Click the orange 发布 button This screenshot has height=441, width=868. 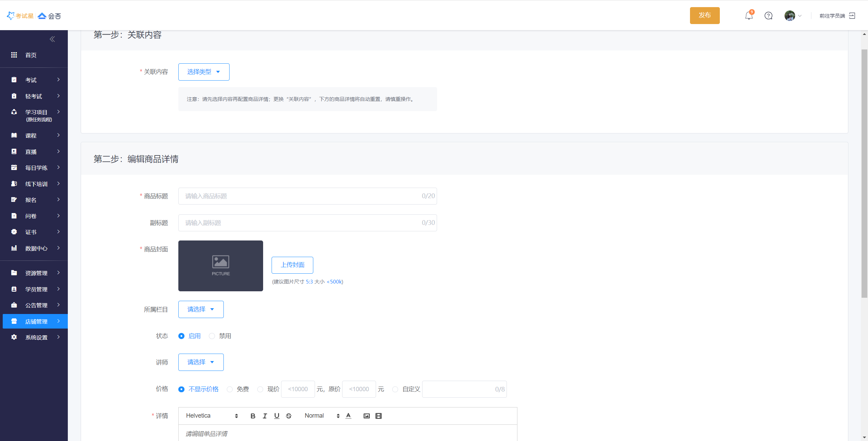(705, 16)
